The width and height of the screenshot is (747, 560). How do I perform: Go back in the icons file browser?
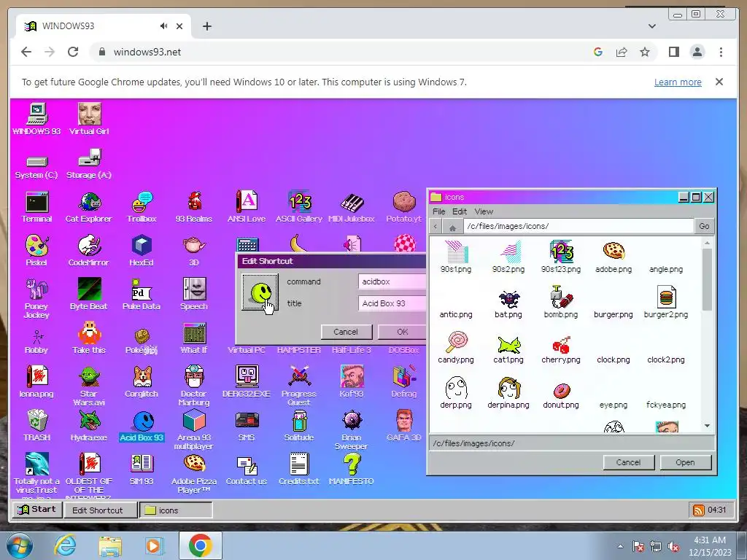click(x=436, y=226)
